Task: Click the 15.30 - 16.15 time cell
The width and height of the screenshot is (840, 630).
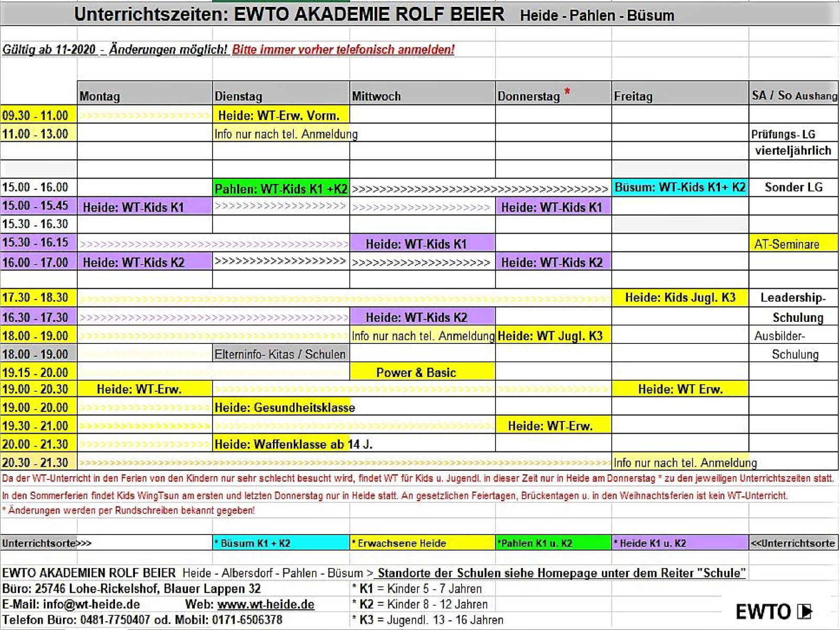Action: tap(39, 243)
